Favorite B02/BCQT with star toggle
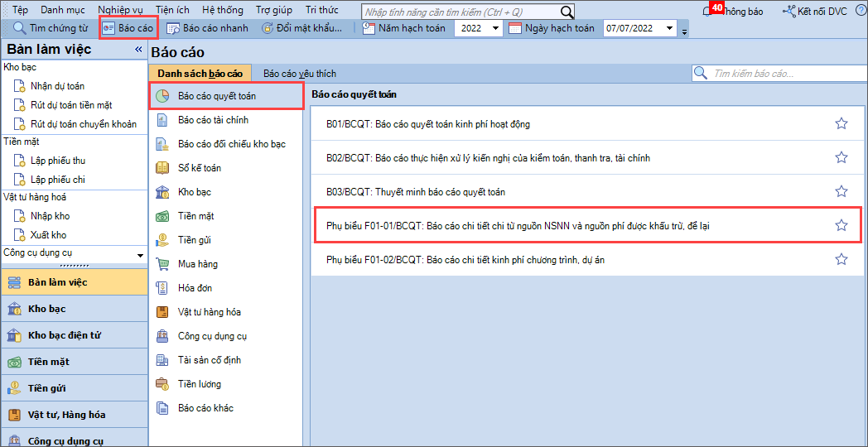The image size is (868, 447). point(841,157)
